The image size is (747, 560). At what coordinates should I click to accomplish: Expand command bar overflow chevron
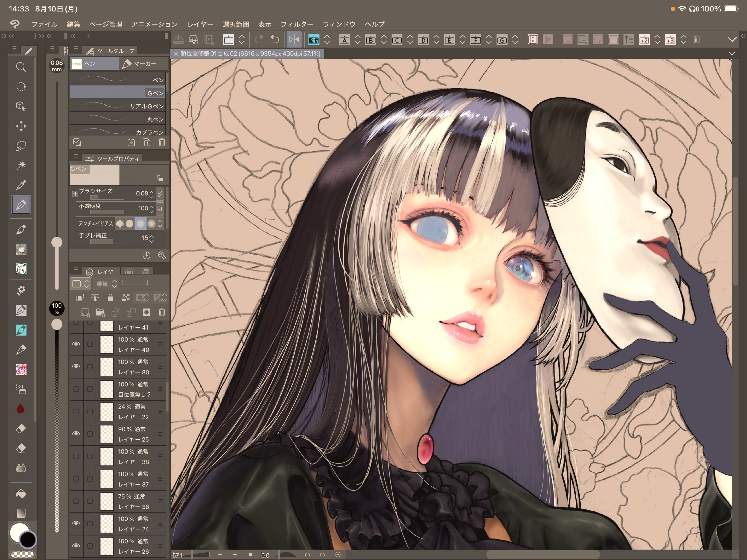tap(732, 40)
